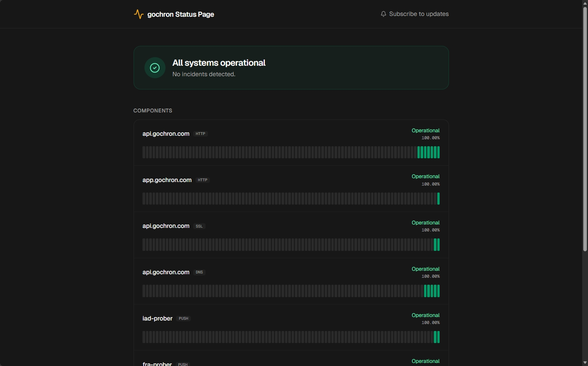Click api.gochron.com name in the DNS row
Image resolution: width=588 pixels, height=366 pixels.
point(166,272)
